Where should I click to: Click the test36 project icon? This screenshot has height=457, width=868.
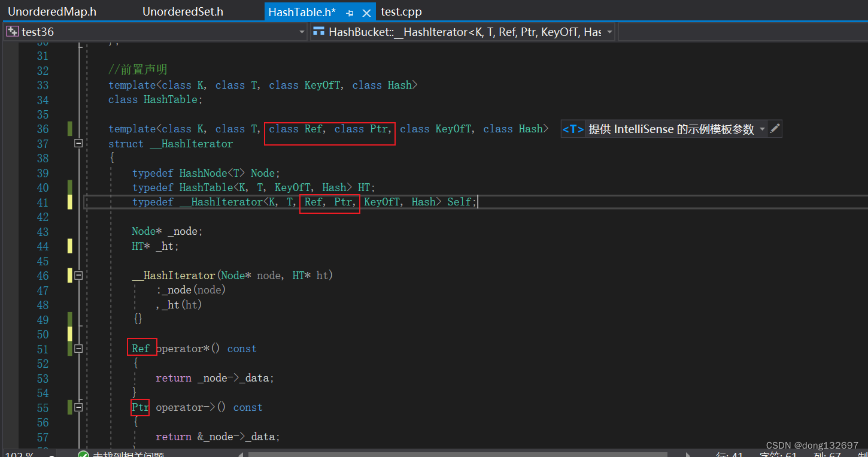(12, 32)
